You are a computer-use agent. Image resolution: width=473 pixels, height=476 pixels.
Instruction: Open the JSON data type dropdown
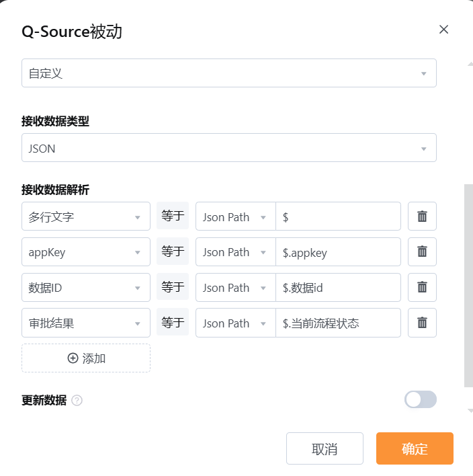click(x=229, y=147)
